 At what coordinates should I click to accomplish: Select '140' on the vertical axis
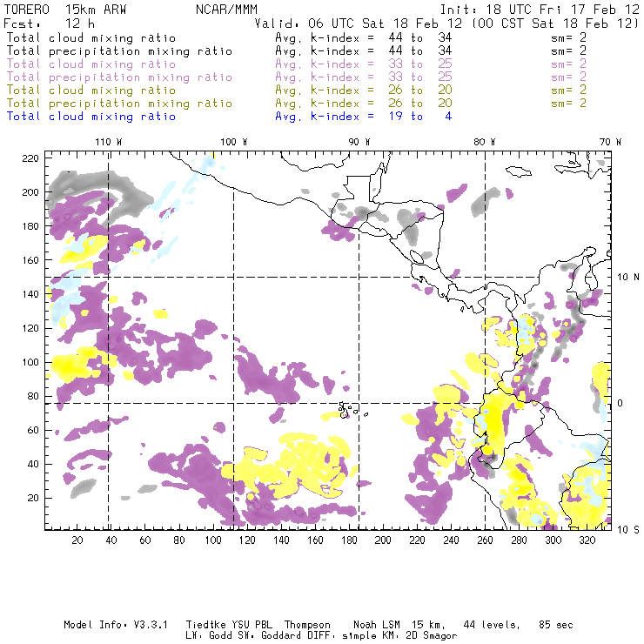pyautogui.click(x=30, y=294)
